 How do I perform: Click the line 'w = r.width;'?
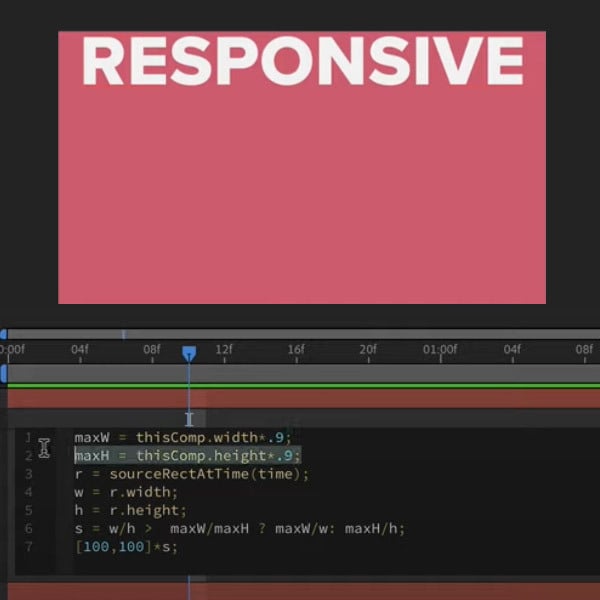tap(126, 492)
